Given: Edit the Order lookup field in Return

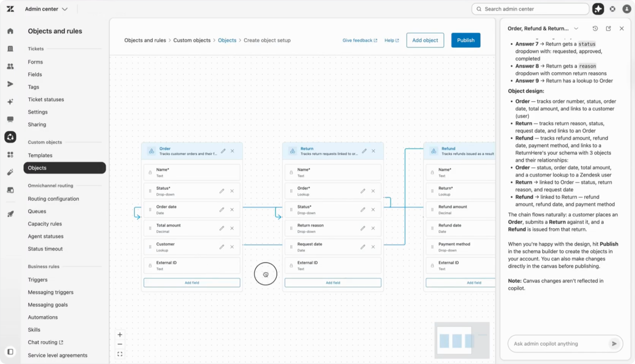Looking at the screenshot, I should point(363,191).
